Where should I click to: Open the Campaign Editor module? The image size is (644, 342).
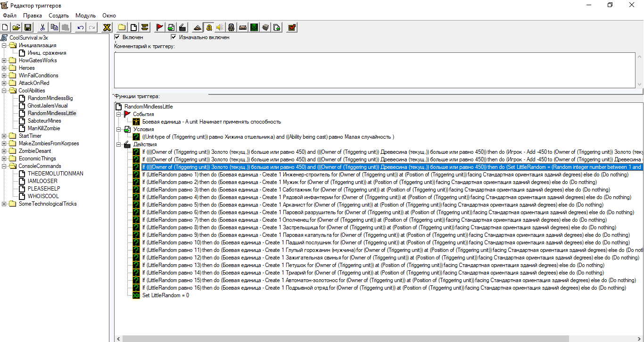click(x=243, y=27)
